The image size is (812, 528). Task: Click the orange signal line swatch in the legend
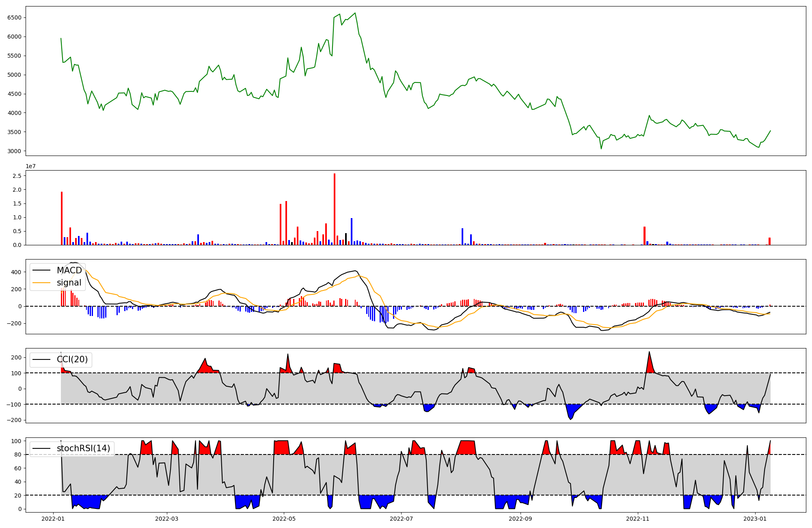click(x=41, y=283)
